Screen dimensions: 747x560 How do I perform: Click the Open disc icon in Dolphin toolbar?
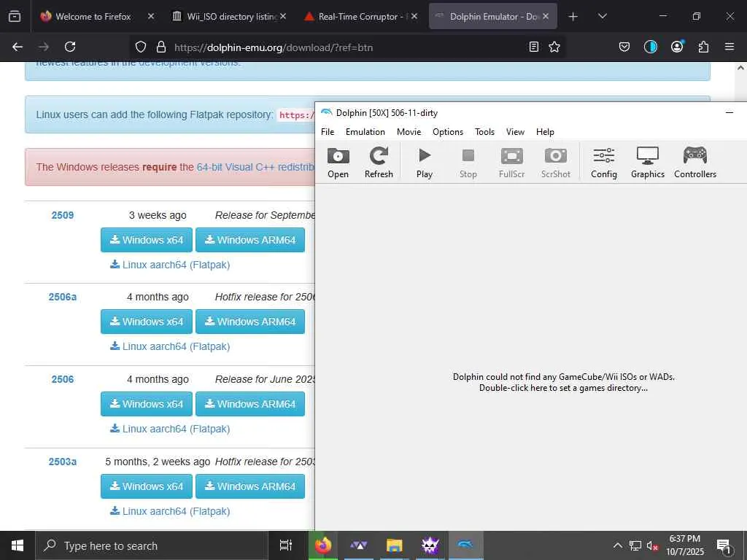tap(338, 163)
